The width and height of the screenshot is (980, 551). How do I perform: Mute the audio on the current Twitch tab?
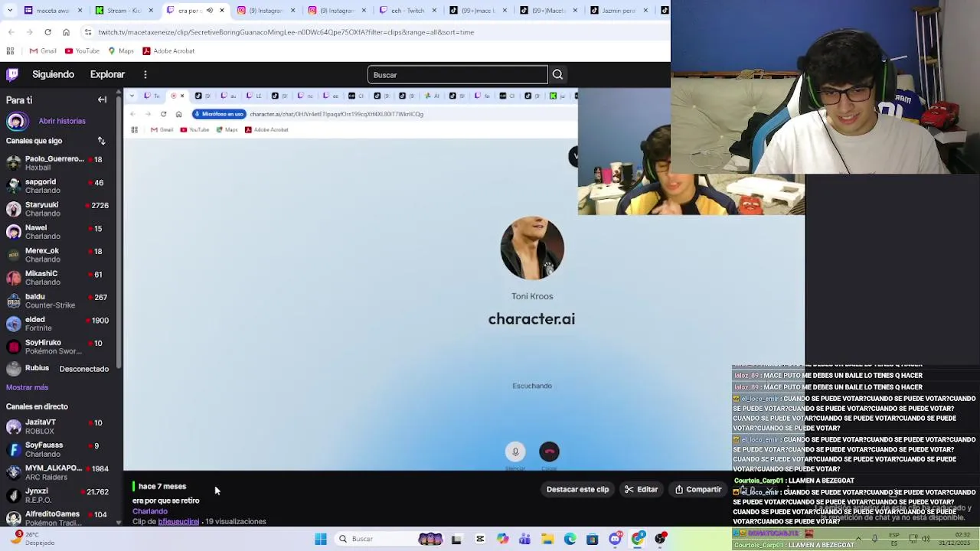[x=209, y=10]
